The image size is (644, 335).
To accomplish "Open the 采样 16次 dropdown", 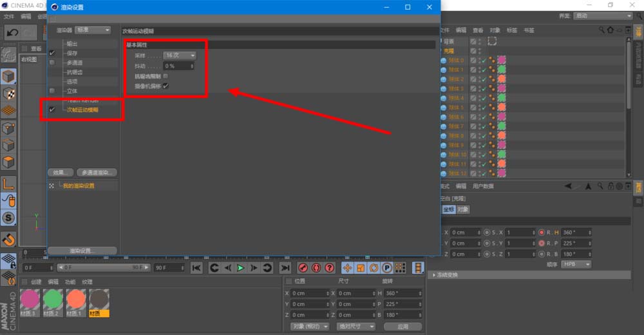I will click(x=180, y=55).
